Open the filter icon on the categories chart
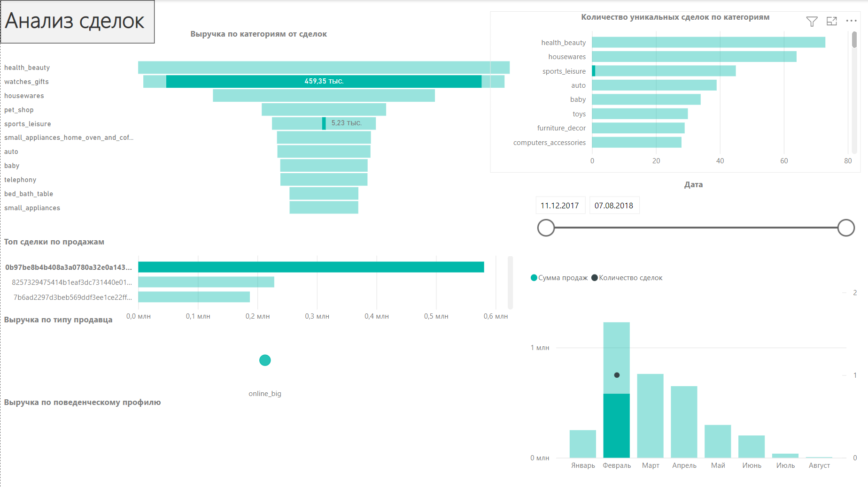This screenshot has height=488, width=868. pyautogui.click(x=812, y=21)
